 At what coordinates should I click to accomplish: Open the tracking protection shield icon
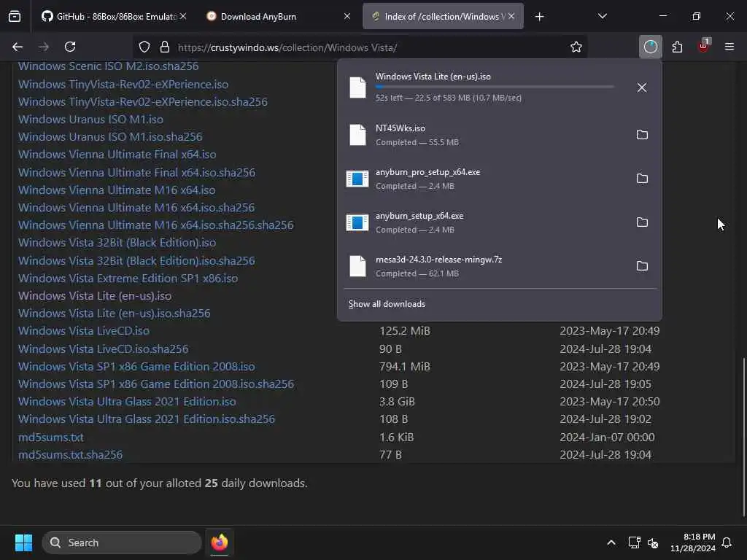point(144,47)
